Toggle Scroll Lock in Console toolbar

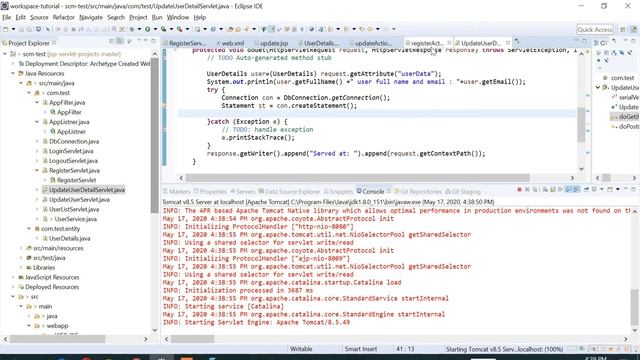(x=552, y=190)
